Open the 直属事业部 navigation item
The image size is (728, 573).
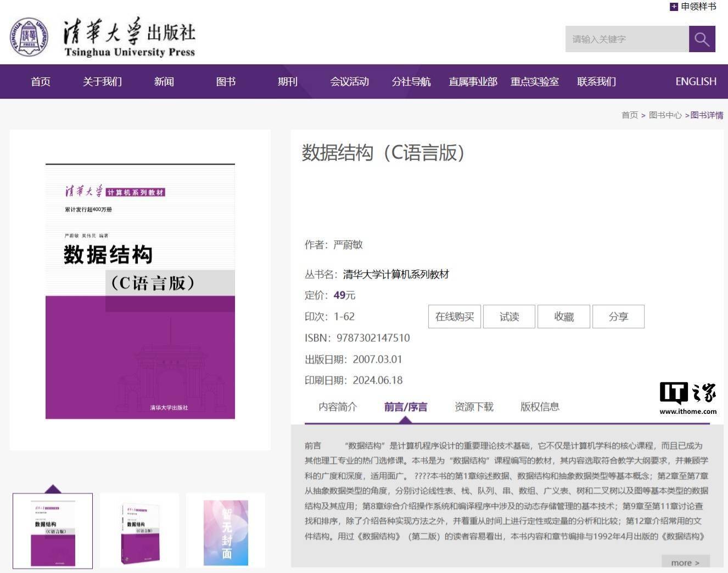pyautogui.click(x=473, y=81)
